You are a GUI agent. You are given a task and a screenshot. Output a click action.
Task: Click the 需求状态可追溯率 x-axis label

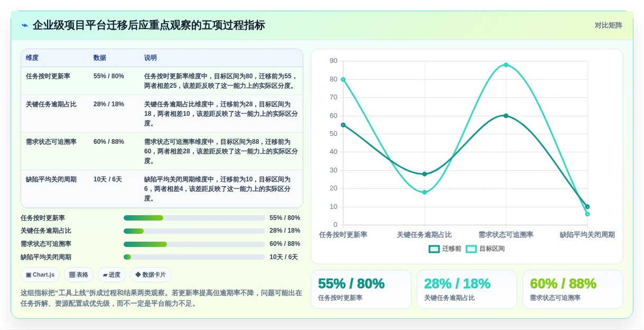506,235
